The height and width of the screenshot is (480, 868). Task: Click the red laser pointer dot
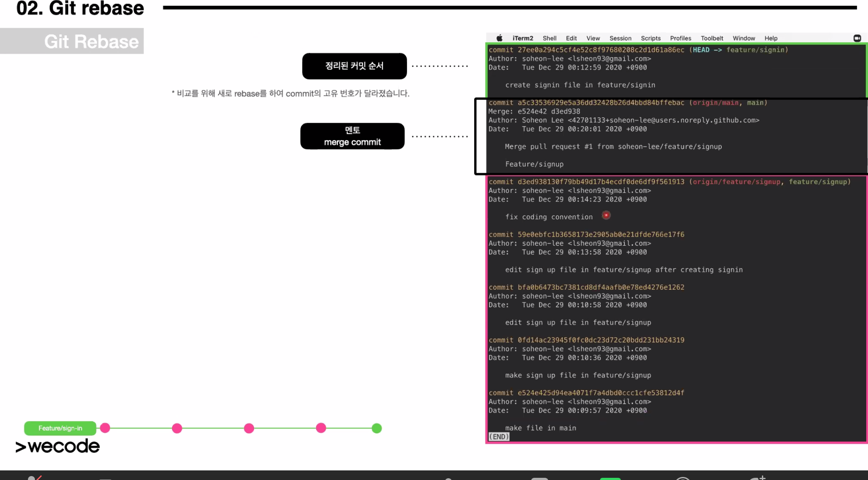[x=606, y=215]
